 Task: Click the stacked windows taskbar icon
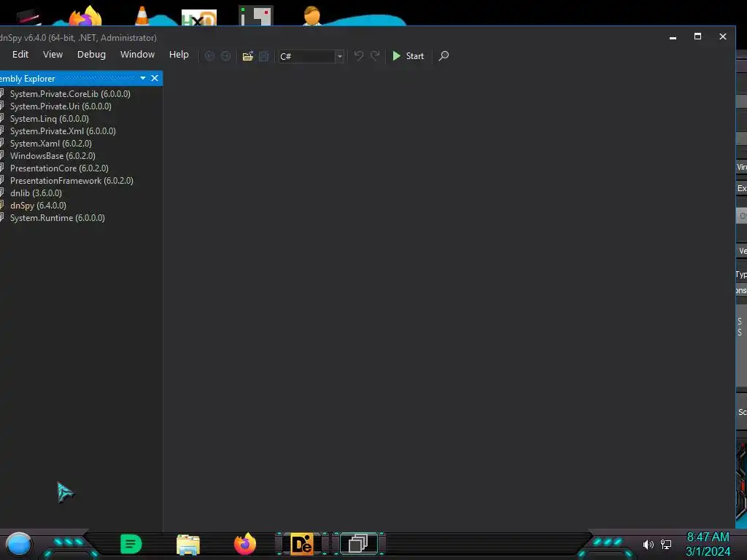click(x=358, y=544)
